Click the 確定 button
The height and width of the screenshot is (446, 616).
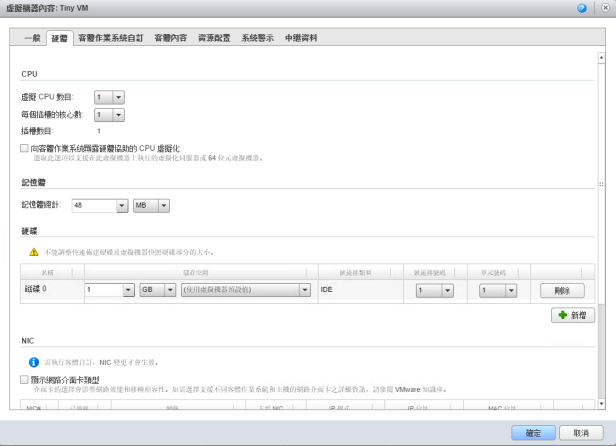(x=533, y=433)
